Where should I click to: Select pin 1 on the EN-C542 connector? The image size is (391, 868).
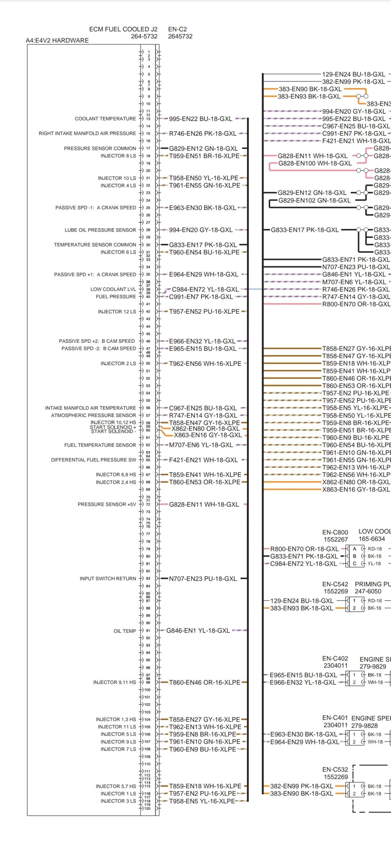[354, 600]
